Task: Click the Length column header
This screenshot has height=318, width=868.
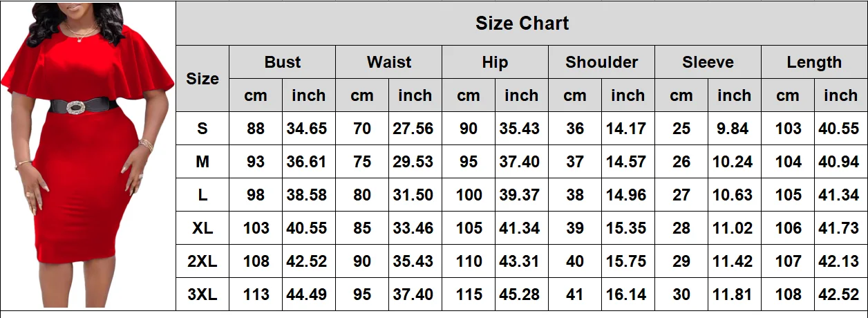Action: [x=814, y=62]
